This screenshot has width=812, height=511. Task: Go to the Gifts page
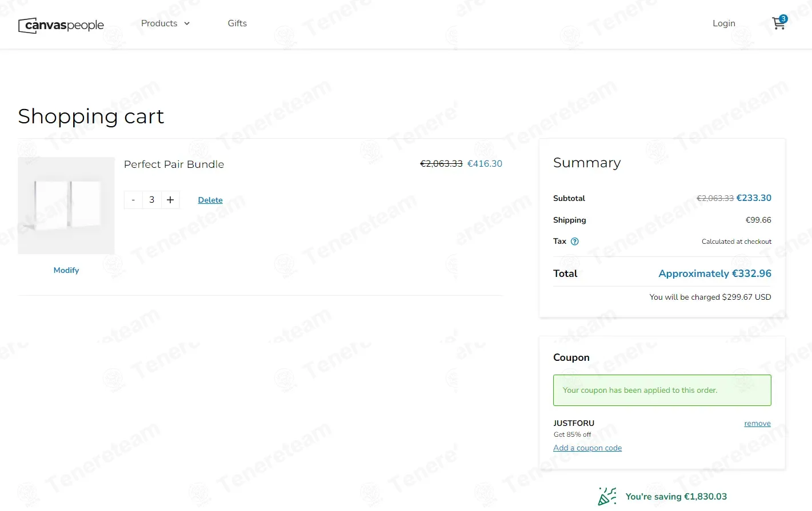(237, 23)
